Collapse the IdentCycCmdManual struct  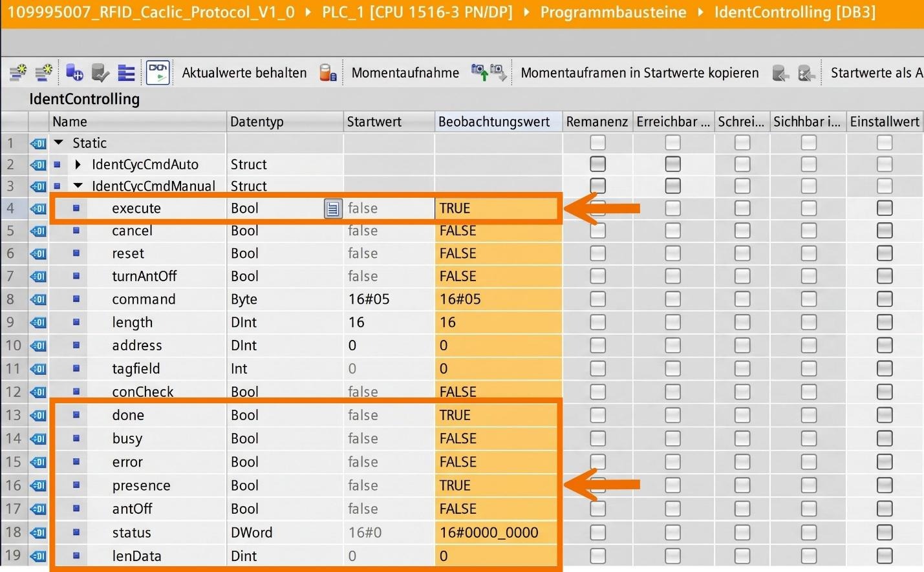point(78,186)
